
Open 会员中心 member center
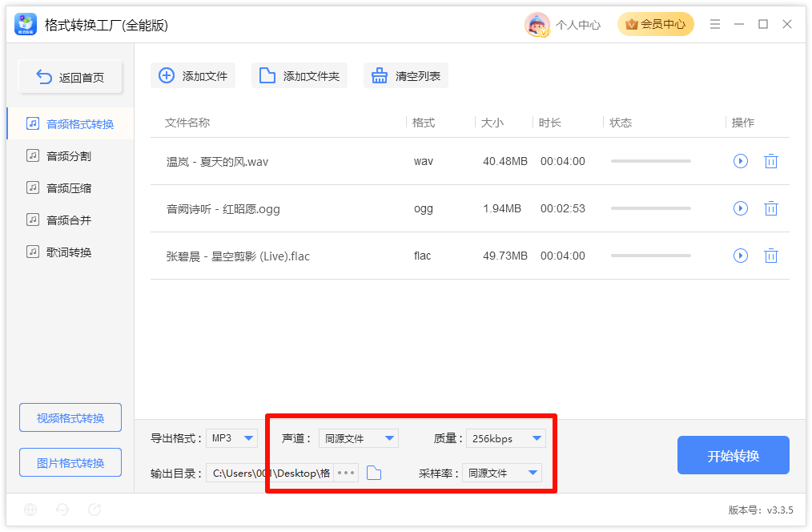[655, 24]
